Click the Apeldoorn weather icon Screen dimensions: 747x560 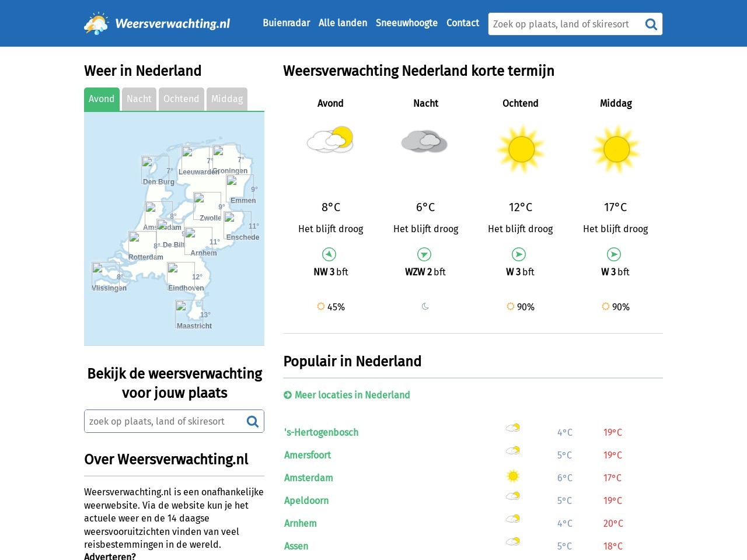[513, 496]
